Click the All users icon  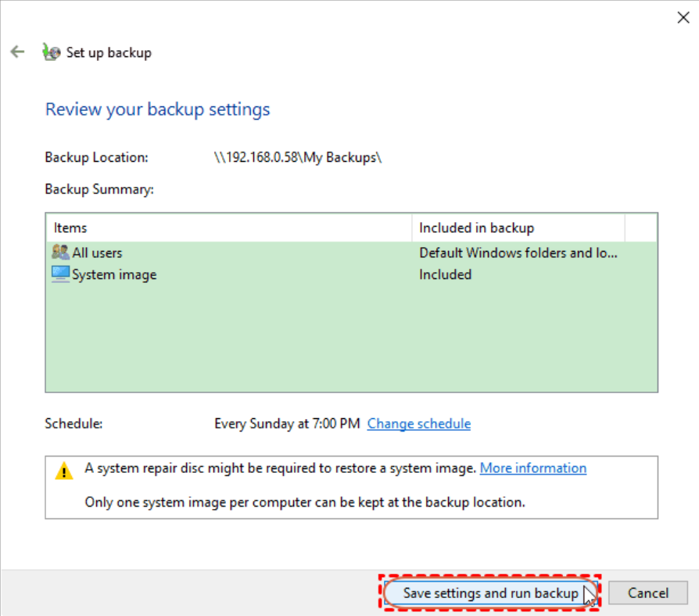coord(60,252)
